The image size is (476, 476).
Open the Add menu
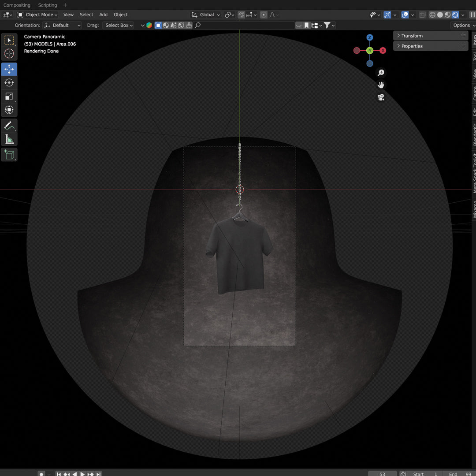pos(103,15)
